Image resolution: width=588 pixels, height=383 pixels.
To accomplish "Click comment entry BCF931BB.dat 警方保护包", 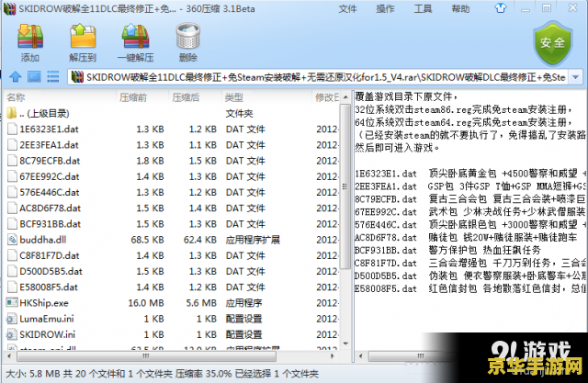I will (x=447, y=250).
